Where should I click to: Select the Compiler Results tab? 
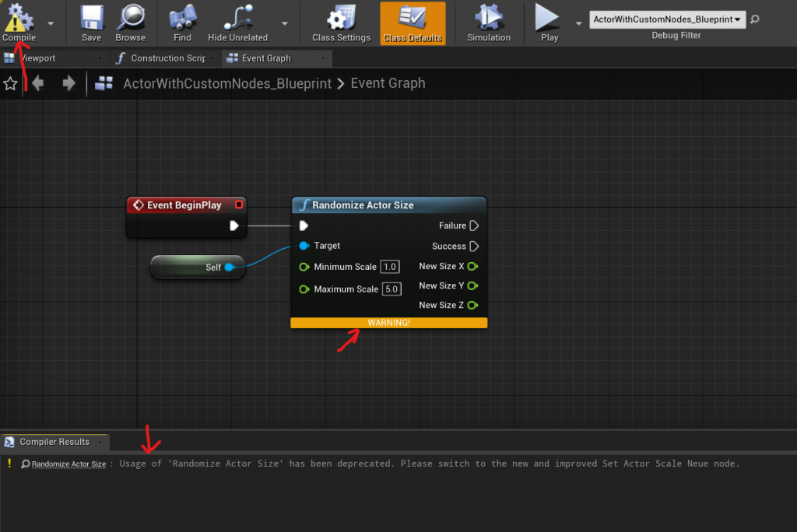coord(54,442)
